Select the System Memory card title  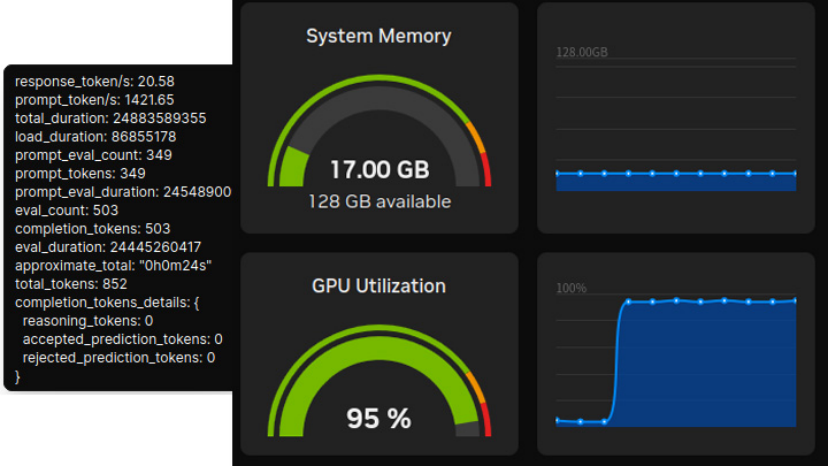pos(378,37)
